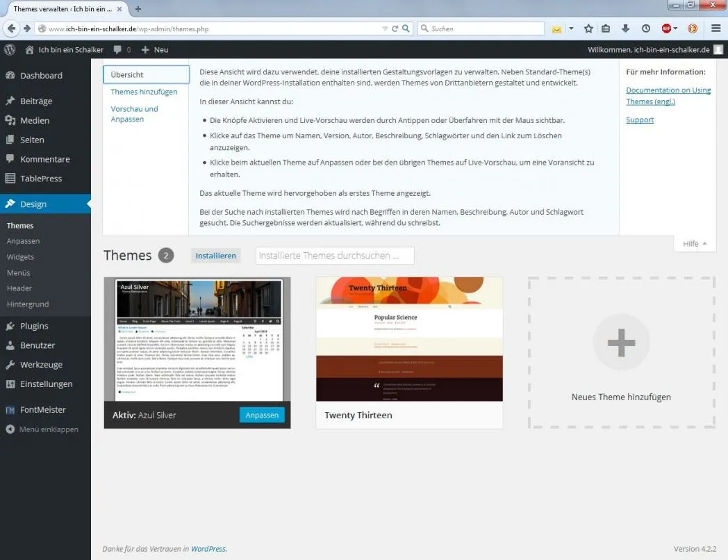The height and width of the screenshot is (560, 728).
Task: Select Header submenu item
Action: pos(19,288)
